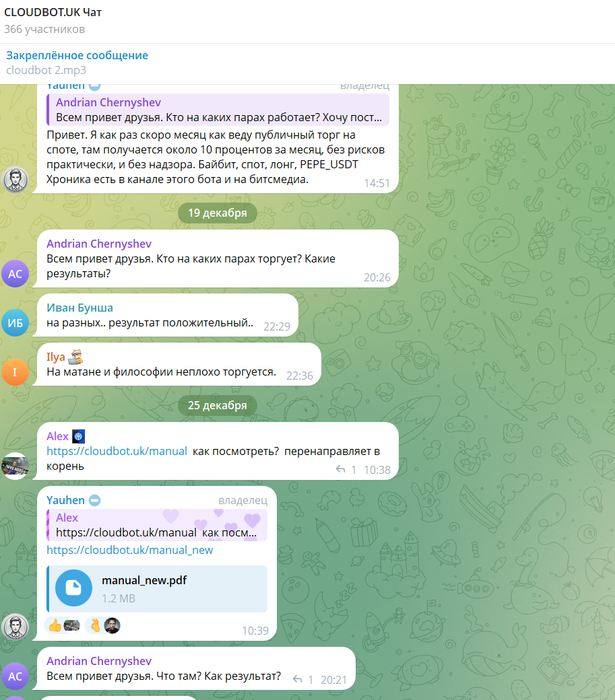The image size is (615, 700).
Task: Click the emoji status icon next to Ilya
Action: click(75, 357)
